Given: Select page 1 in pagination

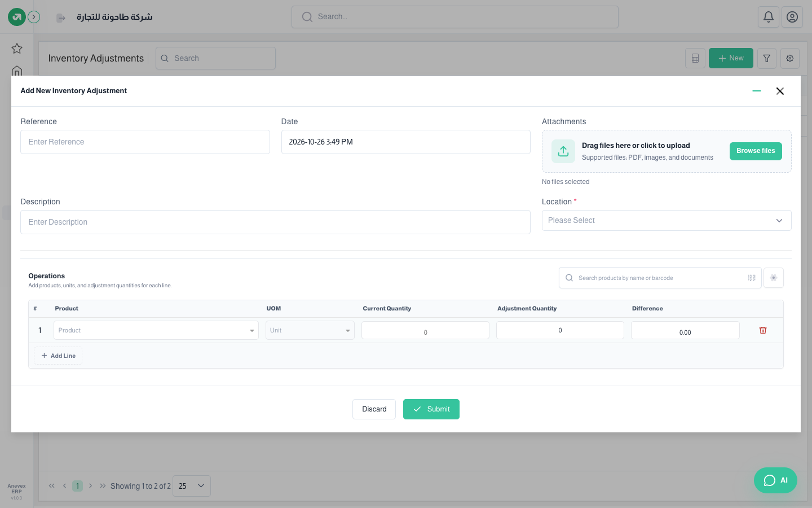Looking at the screenshot, I should [x=78, y=486].
